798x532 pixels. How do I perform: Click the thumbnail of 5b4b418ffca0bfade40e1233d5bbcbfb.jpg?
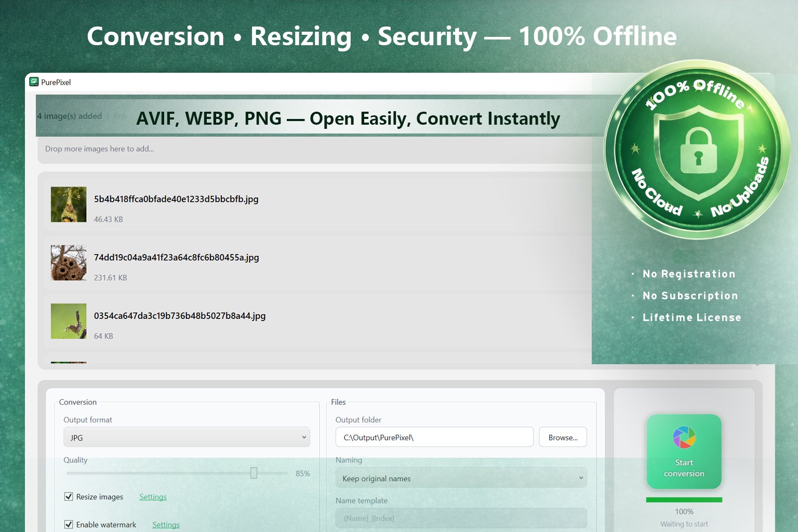coord(69,204)
